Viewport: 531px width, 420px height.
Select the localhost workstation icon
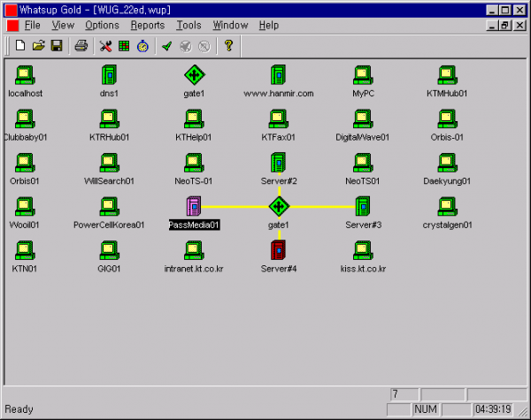coord(25,75)
